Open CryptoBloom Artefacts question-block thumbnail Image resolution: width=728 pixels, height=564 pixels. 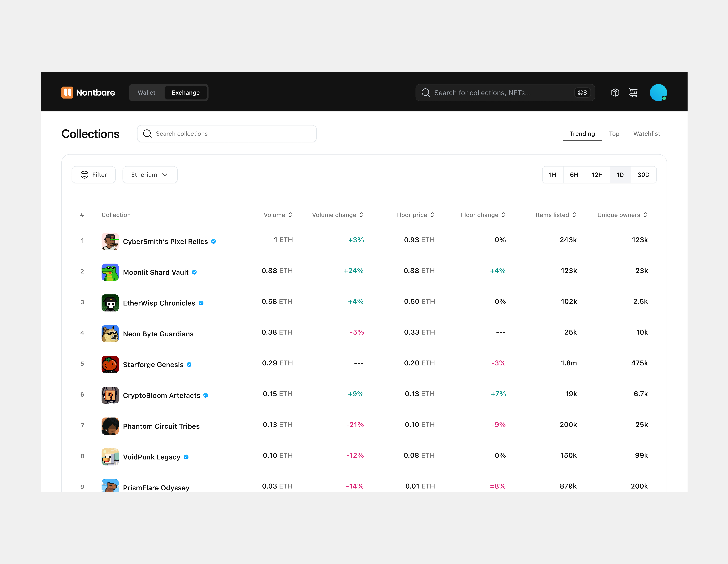(x=110, y=395)
